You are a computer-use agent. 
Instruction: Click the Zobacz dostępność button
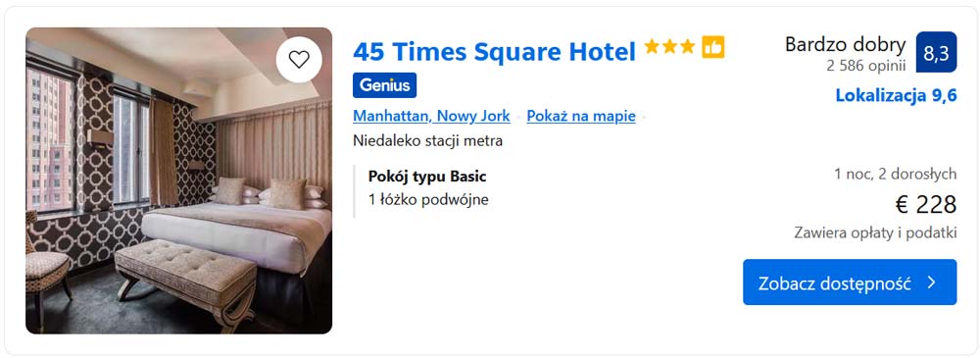click(850, 282)
